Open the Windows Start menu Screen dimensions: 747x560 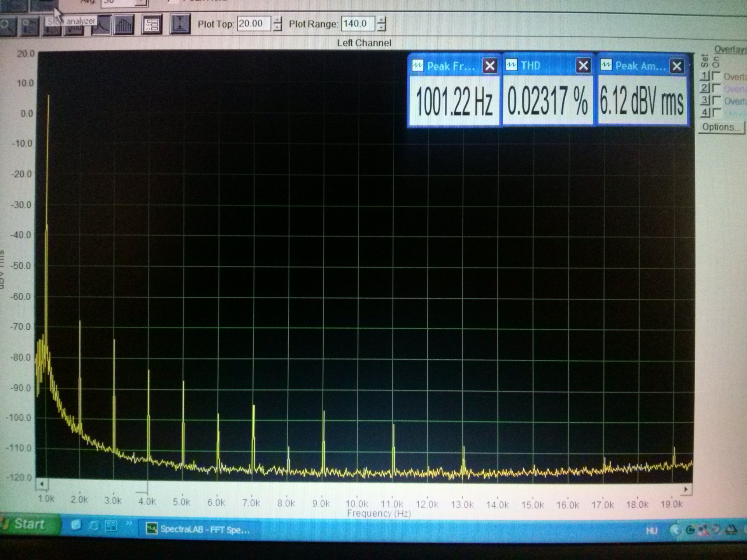coord(29,524)
